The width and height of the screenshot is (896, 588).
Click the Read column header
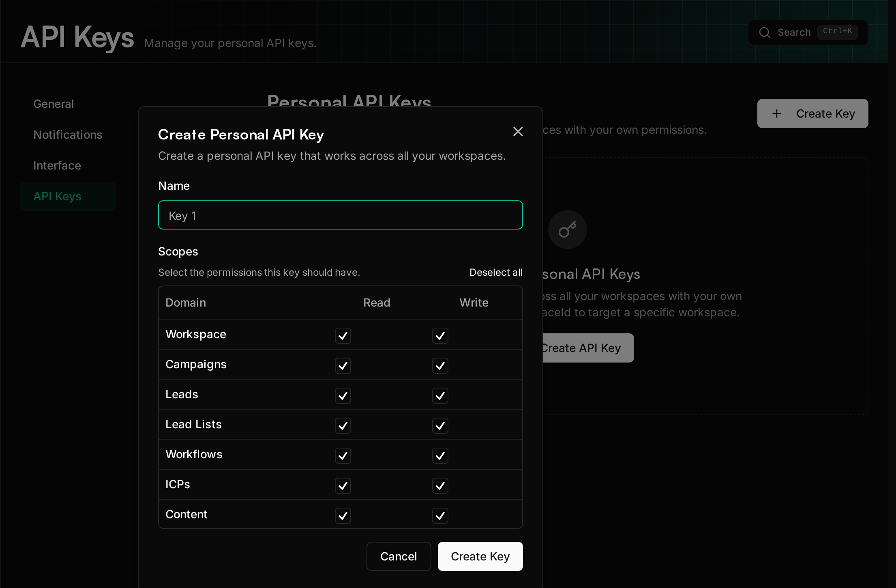click(377, 303)
